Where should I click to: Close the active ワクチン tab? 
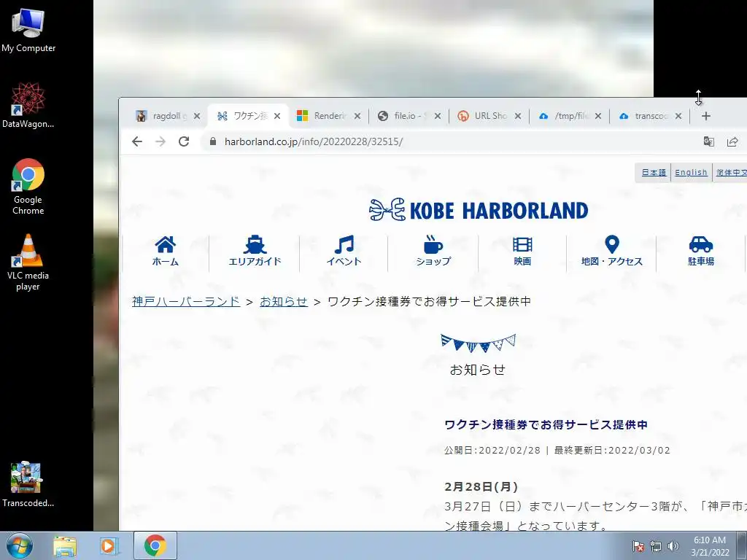pos(277,116)
